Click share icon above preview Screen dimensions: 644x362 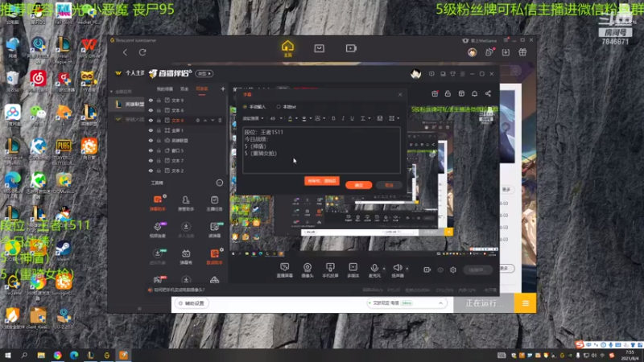(488, 93)
